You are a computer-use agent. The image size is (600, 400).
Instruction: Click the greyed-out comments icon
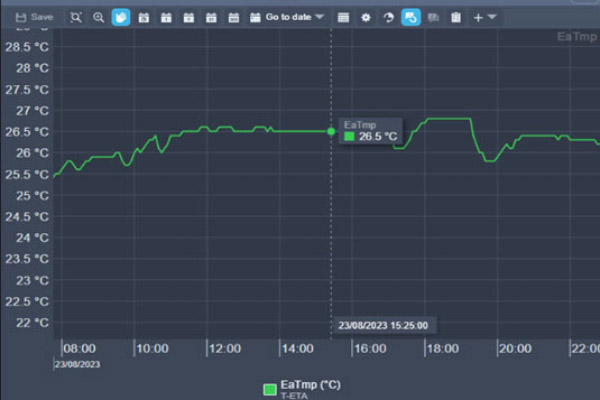click(433, 18)
